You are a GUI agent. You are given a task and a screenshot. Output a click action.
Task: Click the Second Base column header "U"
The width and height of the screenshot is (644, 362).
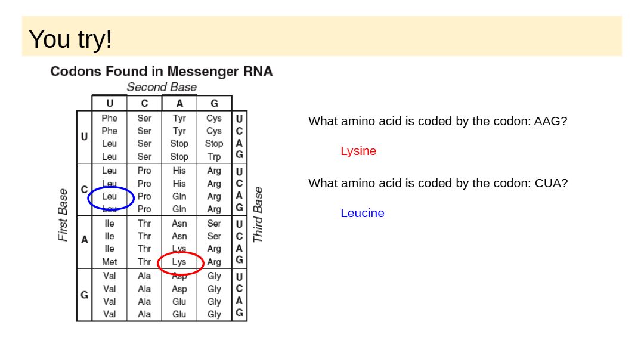coord(110,103)
